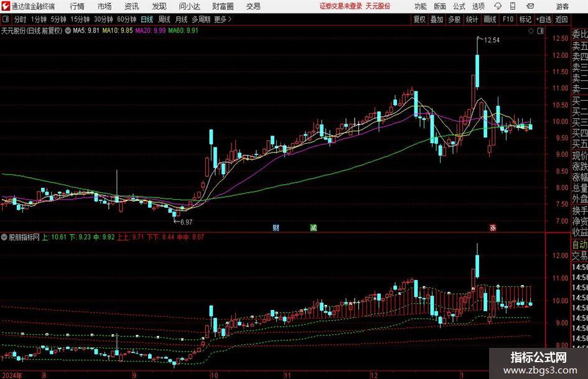Select the 月线 monthly period tab
Screen dimensions: 588x379
pyautogui.click(x=182, y=19)
